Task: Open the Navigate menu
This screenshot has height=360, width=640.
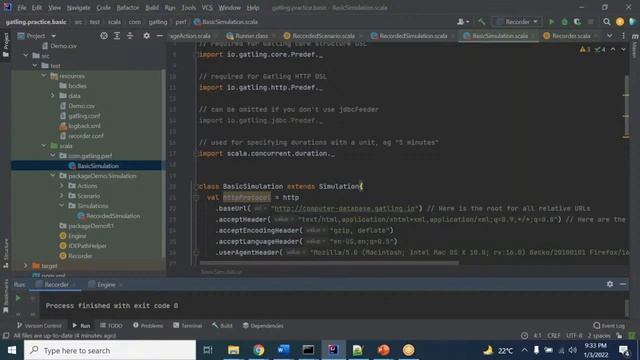Action: coord(78,8)
